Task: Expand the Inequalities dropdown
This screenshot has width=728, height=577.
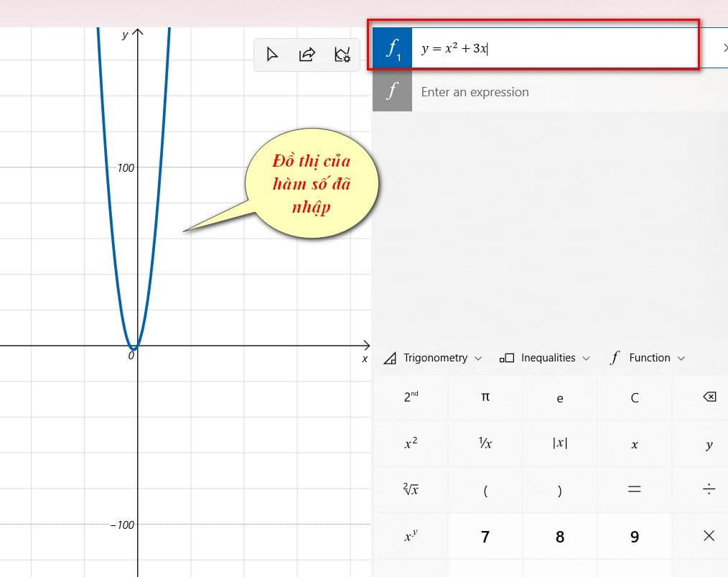Action: 545,358
